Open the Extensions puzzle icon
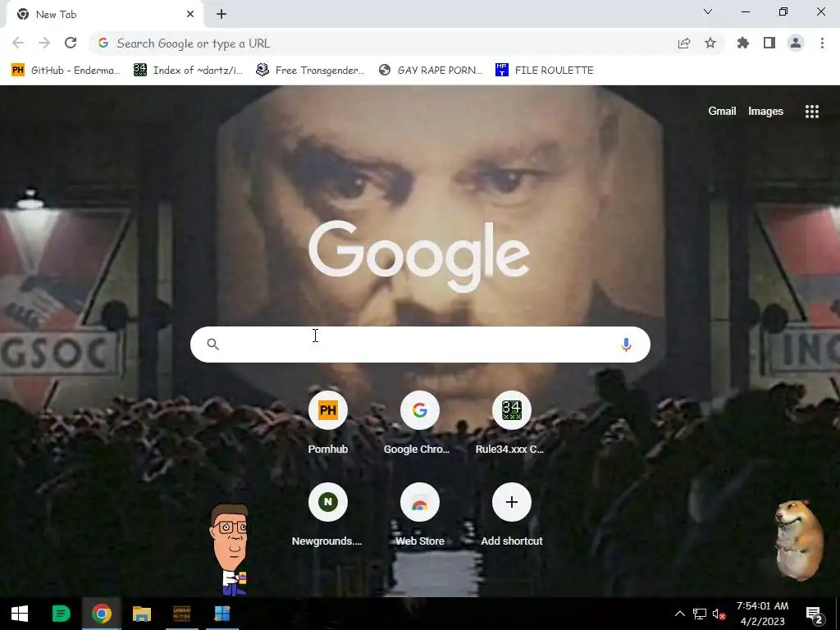The height and width of the screenshot is (630, 840). click(743, 43)
